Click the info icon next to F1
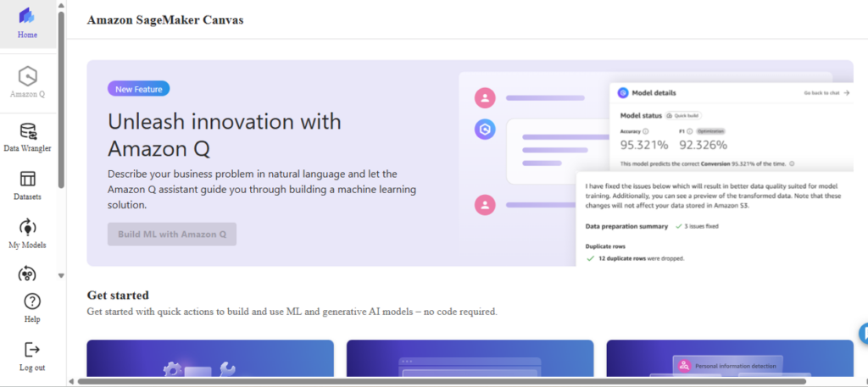This screenshot has height=387, width=868. click(689, 131)
